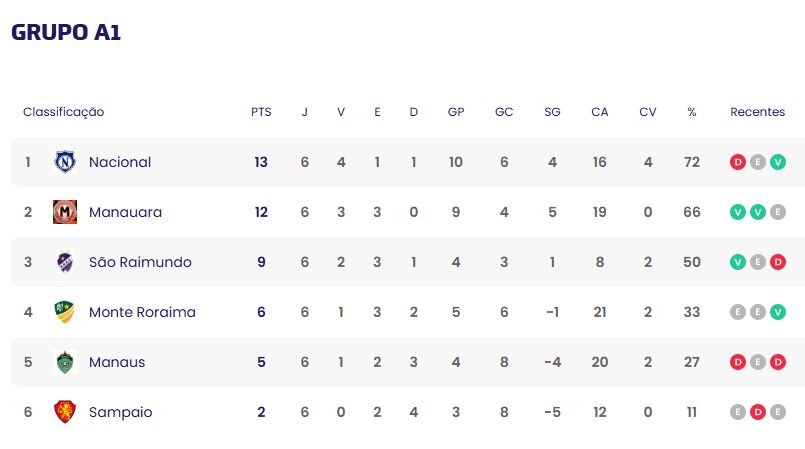Image resolution: width=805 pixels, height=449 pixels.
Task: Open the Monte Roraima team link
Action: (x=142, y=312)
